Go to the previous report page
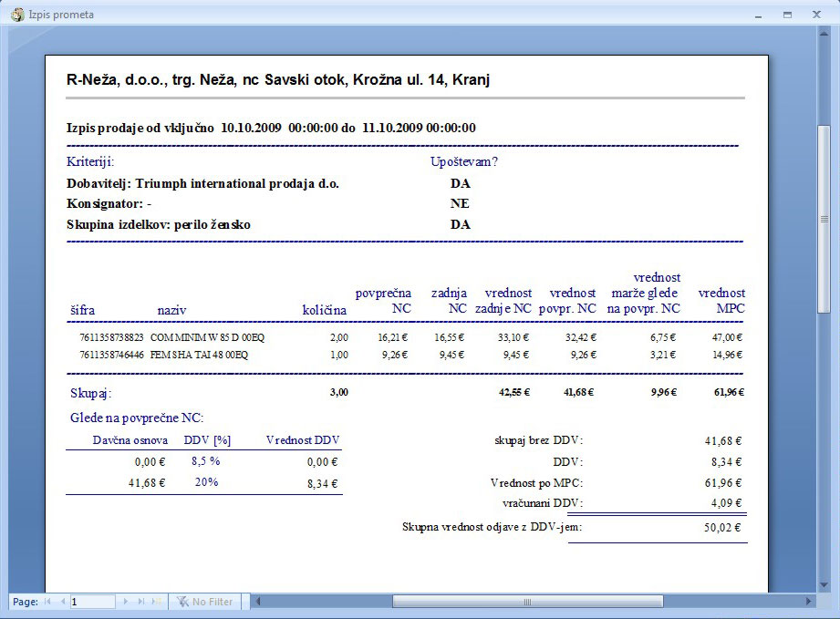Image resolution: width=840 pixels, height=619 pixels. tap(62, 602)
